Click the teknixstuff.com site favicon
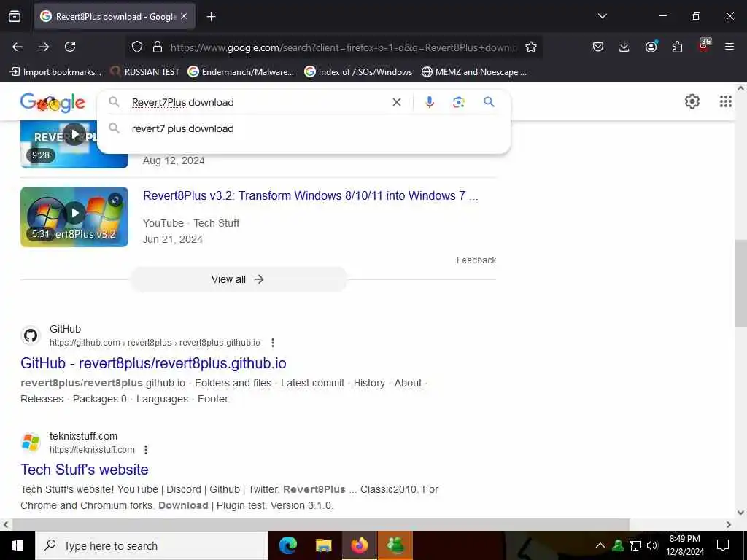Image resolution: width=747 pixels, height=560 pixels. tap(31, 443)
